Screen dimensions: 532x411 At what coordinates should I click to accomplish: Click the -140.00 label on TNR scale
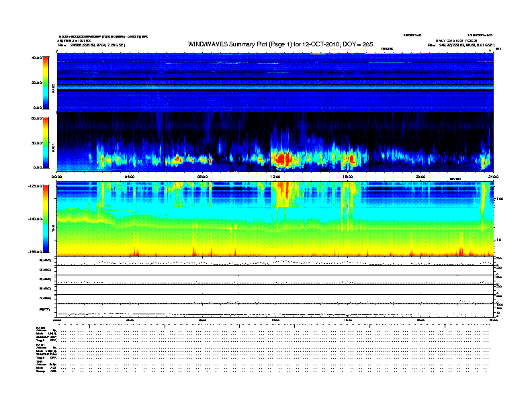click(x=36, y=219)
